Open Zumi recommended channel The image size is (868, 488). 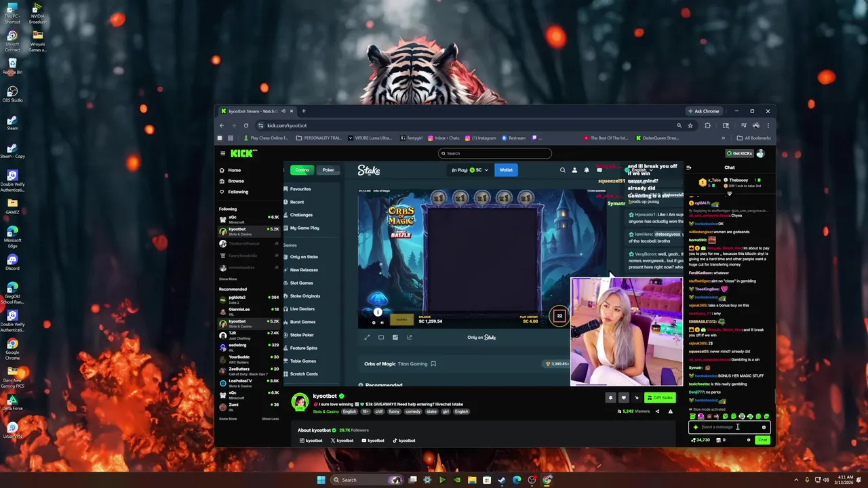249,406
